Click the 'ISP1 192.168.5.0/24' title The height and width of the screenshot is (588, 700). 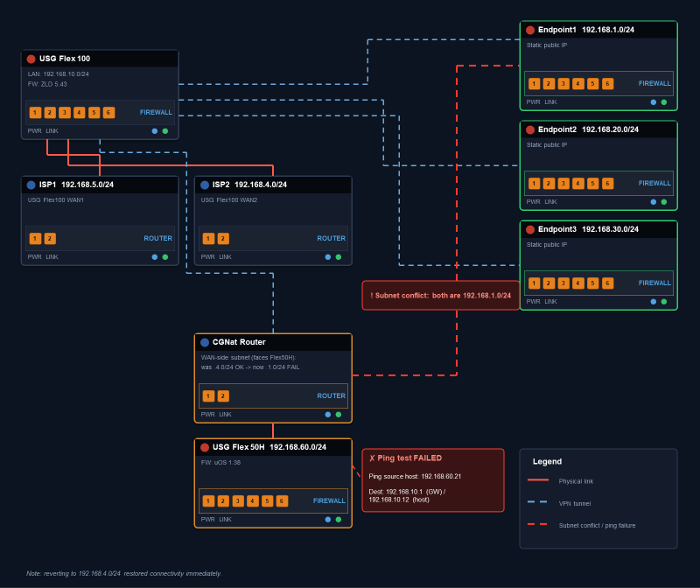pos(76,185)
